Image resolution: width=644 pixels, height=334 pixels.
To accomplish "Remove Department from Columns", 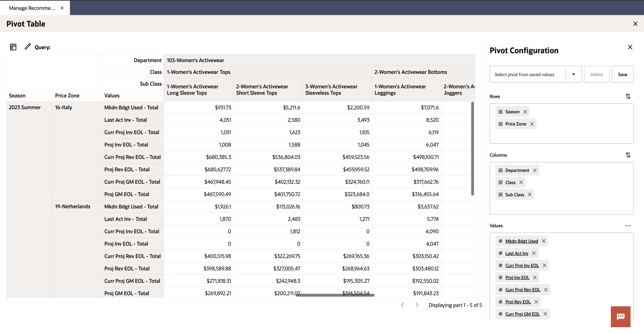I will [535, 170].
